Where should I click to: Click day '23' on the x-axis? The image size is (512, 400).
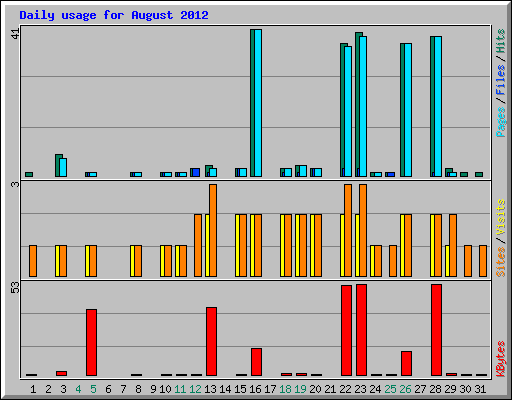[360, 389]
